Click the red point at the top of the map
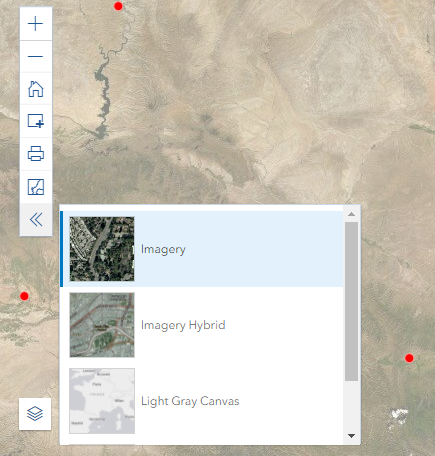The width and height of the screenshot is (435, 456). point(118,6)
